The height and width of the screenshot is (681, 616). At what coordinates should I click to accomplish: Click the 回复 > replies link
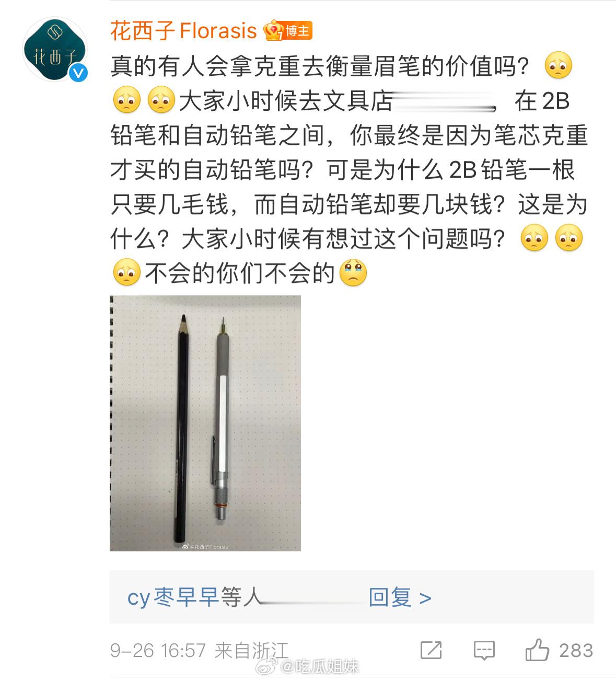click(x=400, y=597)
